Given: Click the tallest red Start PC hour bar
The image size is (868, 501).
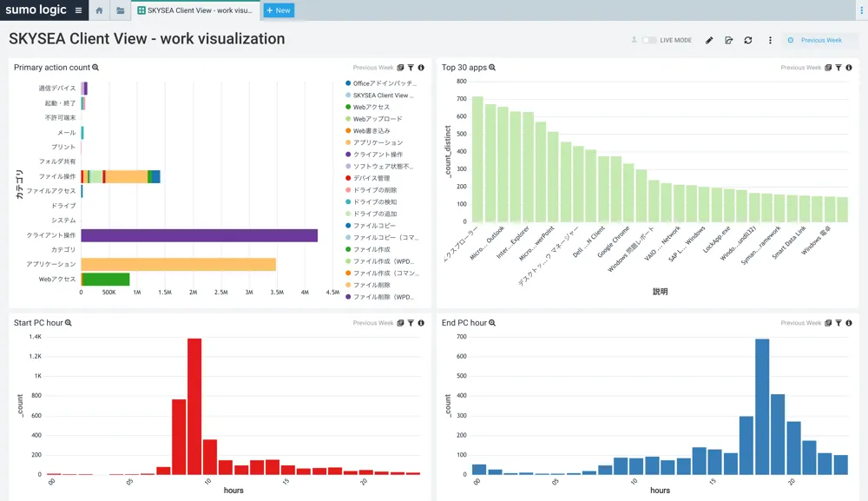Looking at the screenshot, I should [x=194, y=406].
